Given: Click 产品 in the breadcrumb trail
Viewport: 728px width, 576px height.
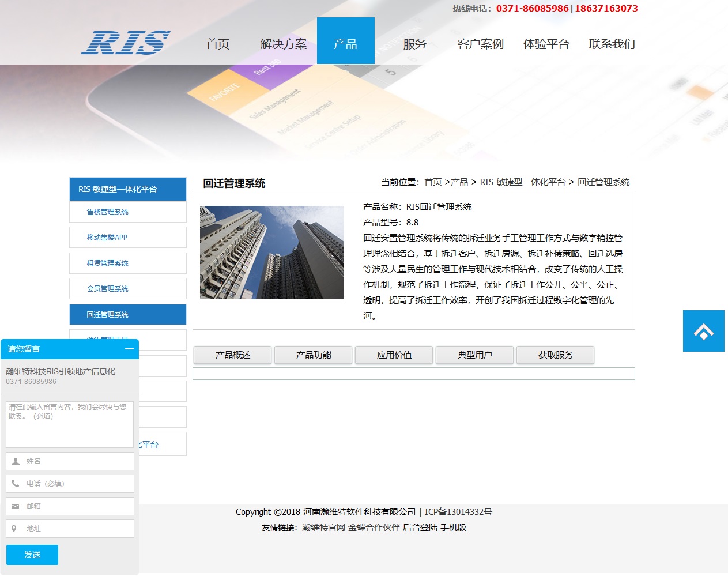Looking at the screenshot, I should (459, 182).
